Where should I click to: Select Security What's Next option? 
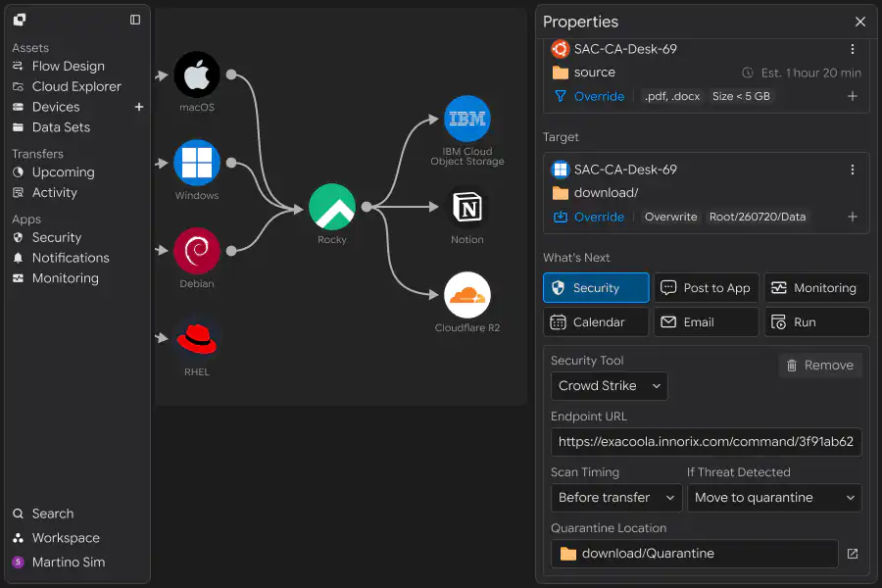[x=596, y=288]
